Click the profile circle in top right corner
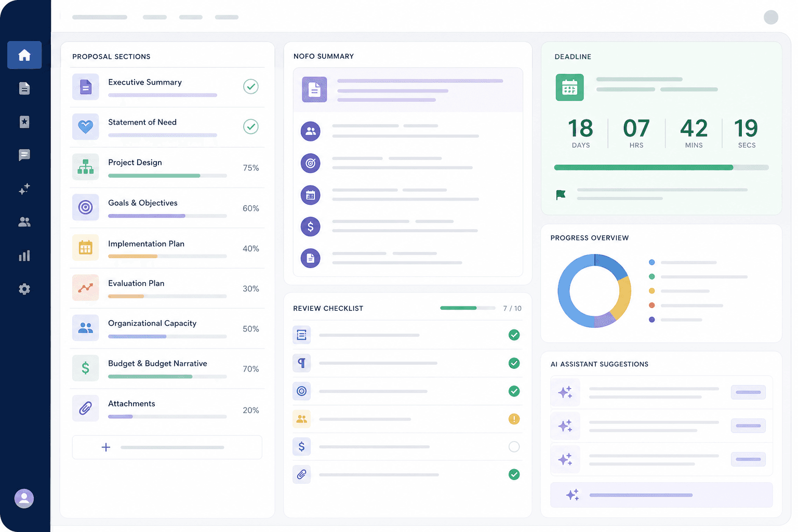 [771, 17]
